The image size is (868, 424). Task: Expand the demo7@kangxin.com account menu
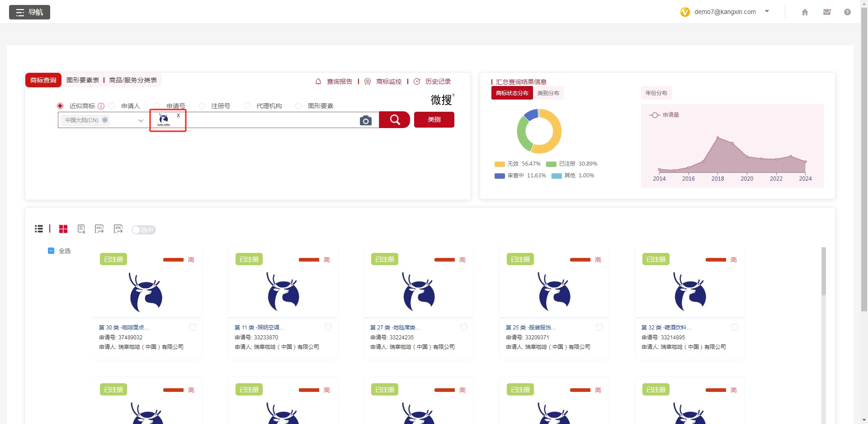(x=767, y=12)
